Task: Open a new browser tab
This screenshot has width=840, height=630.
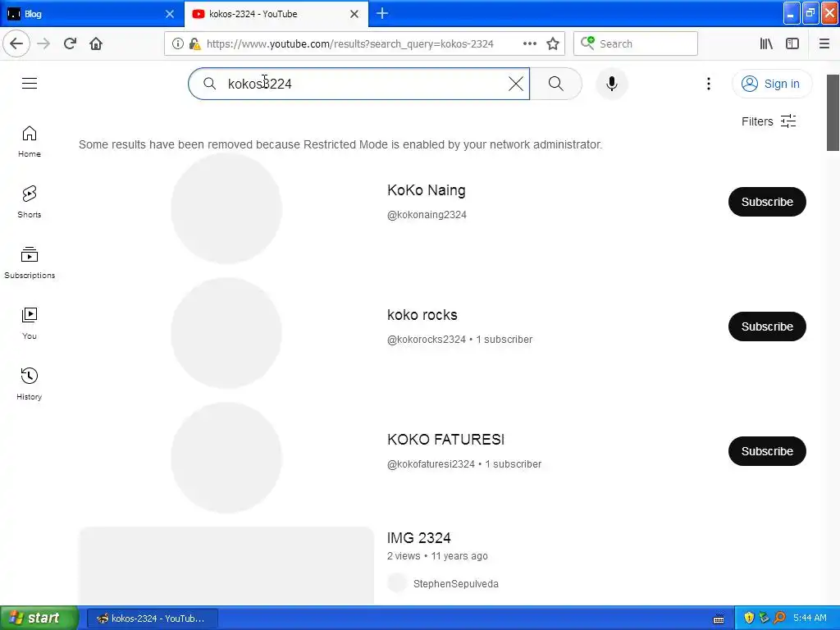Action: click(382, 13)
